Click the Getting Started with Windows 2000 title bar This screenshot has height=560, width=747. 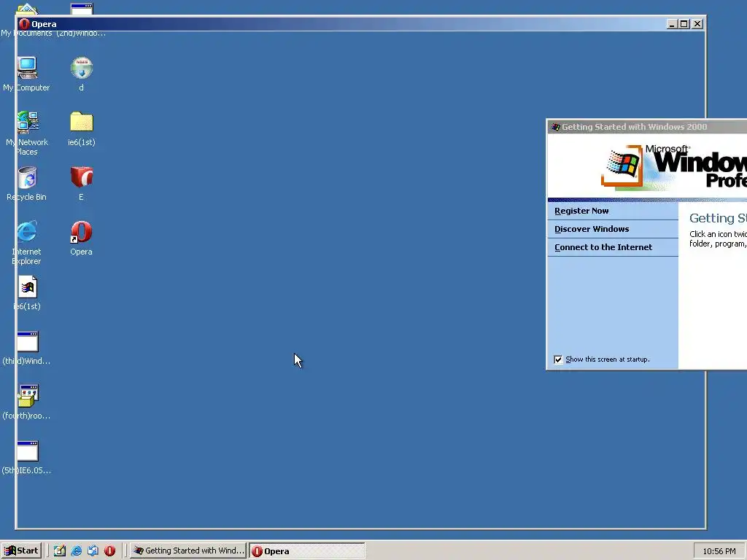(x=647, y=127)
